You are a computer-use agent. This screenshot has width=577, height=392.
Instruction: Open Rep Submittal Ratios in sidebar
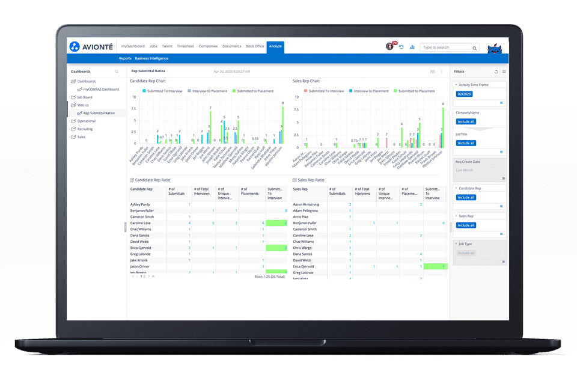tap(99, 114)
